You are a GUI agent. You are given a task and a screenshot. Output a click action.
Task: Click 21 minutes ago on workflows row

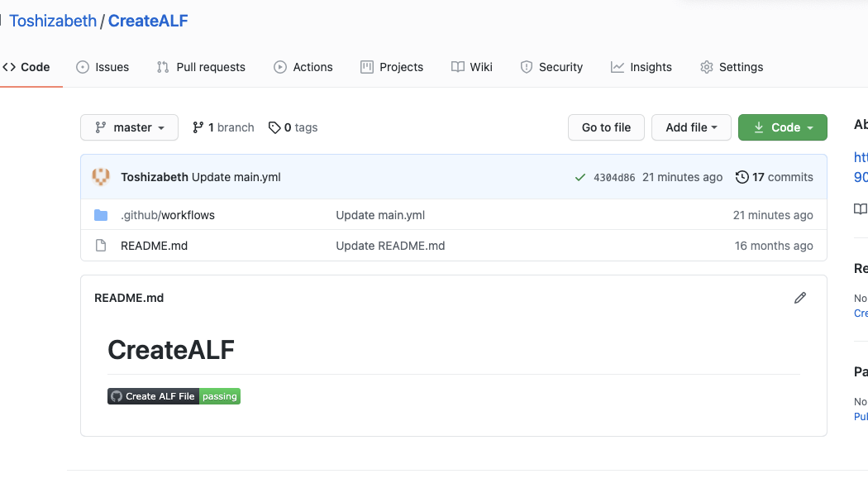pos(773,215)
